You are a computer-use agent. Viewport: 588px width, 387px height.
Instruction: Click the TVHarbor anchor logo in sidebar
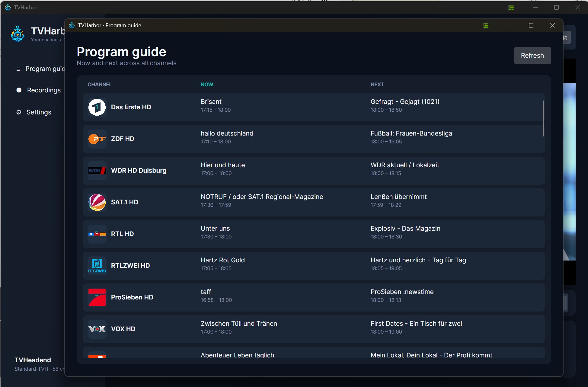pos(18,34)
